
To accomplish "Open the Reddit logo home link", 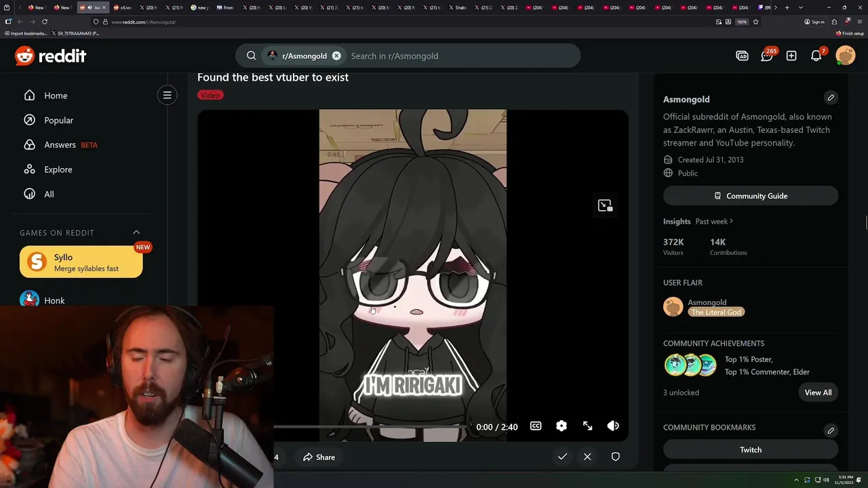I will [51, 56].
